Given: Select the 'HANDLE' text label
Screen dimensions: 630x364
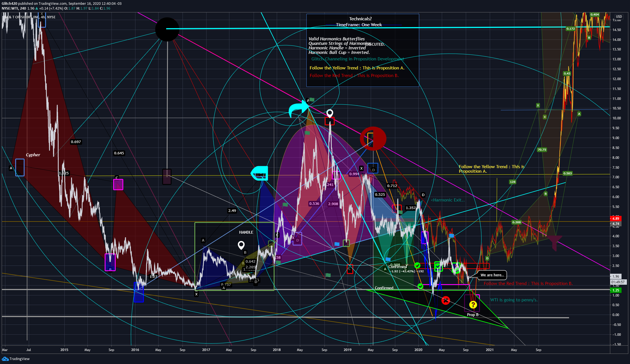Looking at the screenshot, I should tap(246, 232).
